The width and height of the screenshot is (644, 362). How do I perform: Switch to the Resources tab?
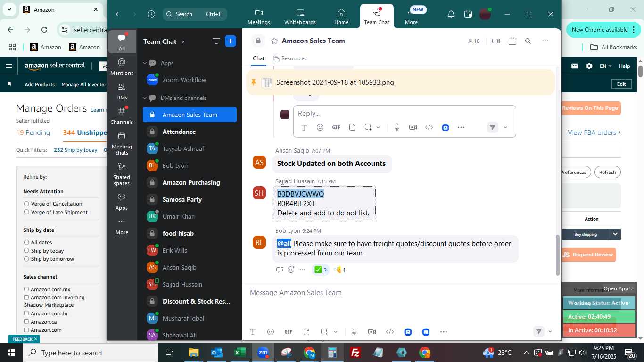[290, 58]
